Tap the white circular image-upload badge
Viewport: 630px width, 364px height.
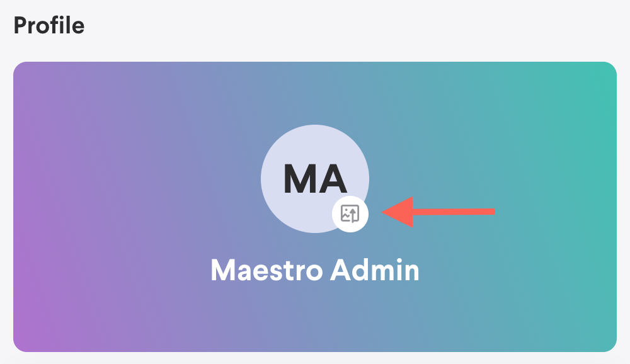click(350, 213)
